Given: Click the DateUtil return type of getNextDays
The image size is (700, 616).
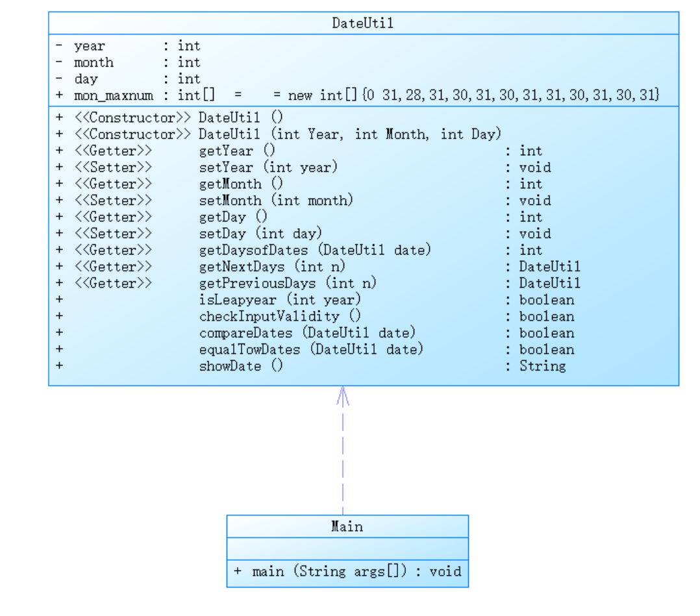Looking at the screenshot, I should (x=549, y=267).
